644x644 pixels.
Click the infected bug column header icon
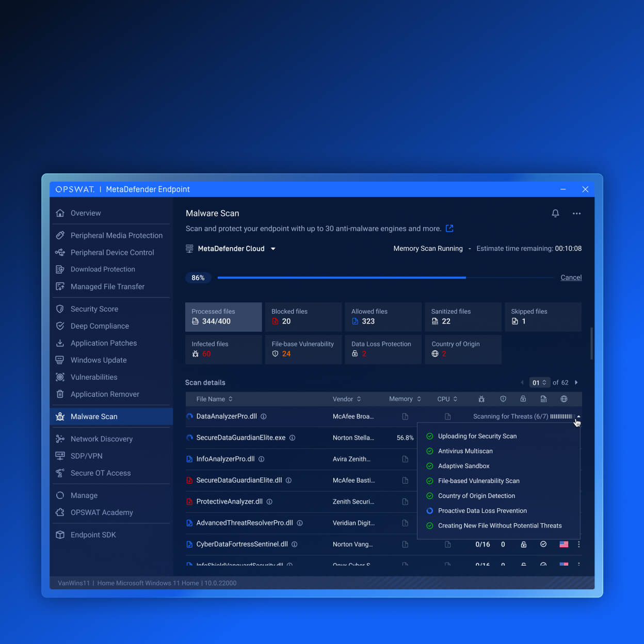pos(481,399)
